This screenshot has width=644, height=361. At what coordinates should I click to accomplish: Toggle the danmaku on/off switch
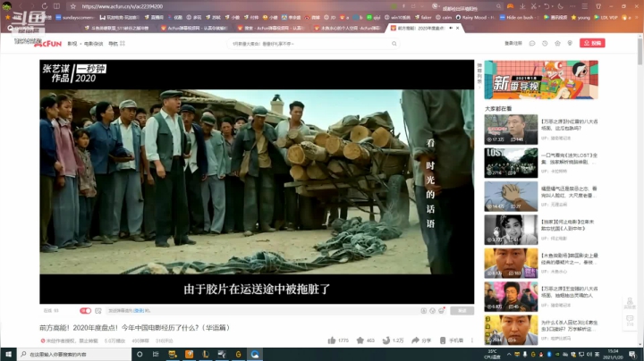[x=86, y=311]
